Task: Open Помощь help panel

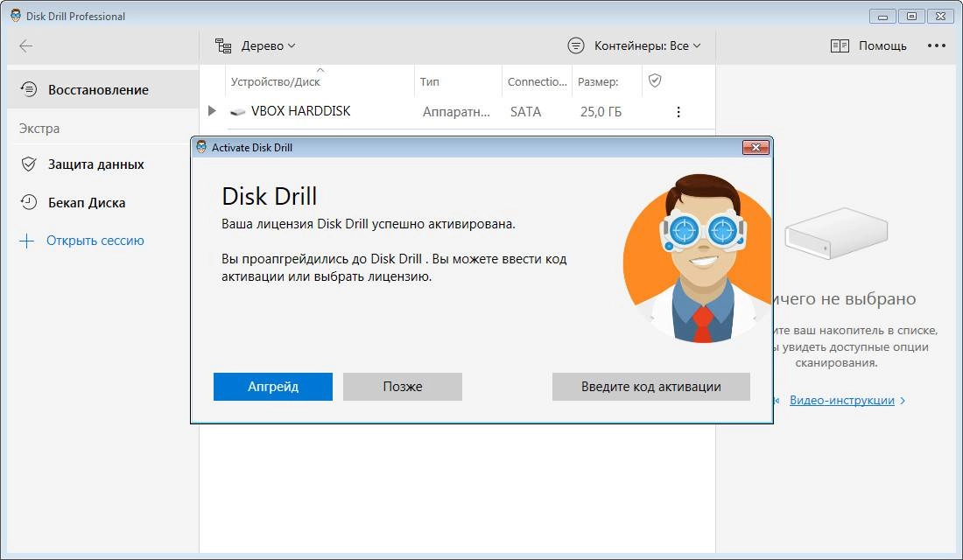Action: pos(868,46)
